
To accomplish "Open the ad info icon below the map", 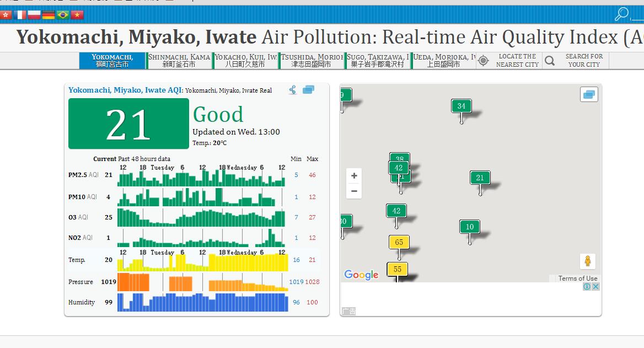I will pos(587,286).
